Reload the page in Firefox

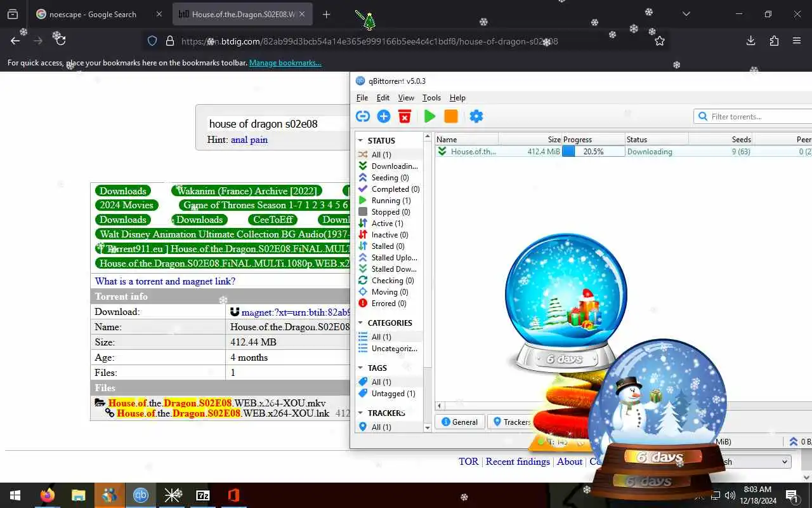[60, 41]
